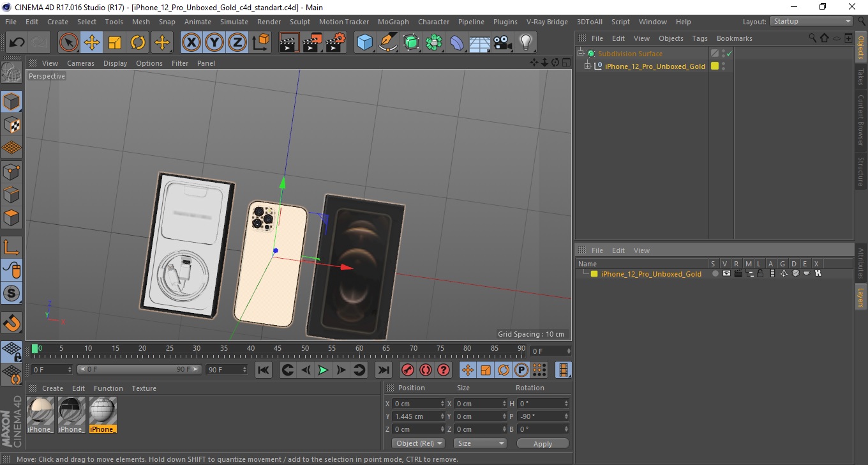Activate the Move tool in top toolbar
The height and width of the screenshot is (465, 868).
pyautogui.click(x=92, y=43)
